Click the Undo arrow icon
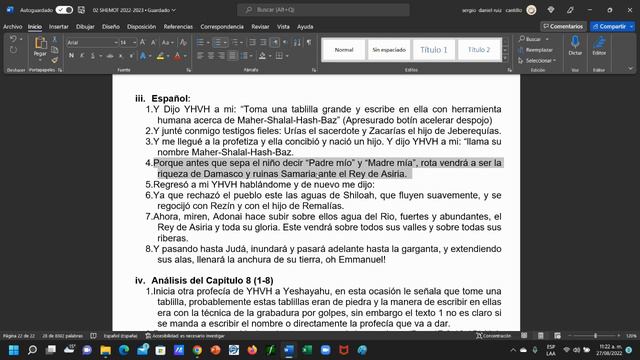640x360 pixels. [13, 39]
